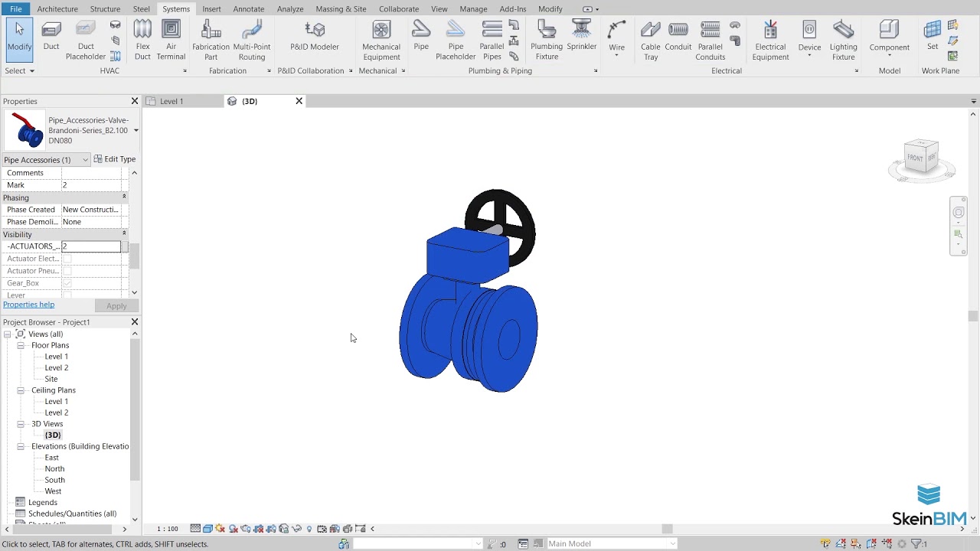This screenshot has width=980, height=551.
Task: Click the Edit Type button
Action: pyautogui.click(x=115, y=159)
